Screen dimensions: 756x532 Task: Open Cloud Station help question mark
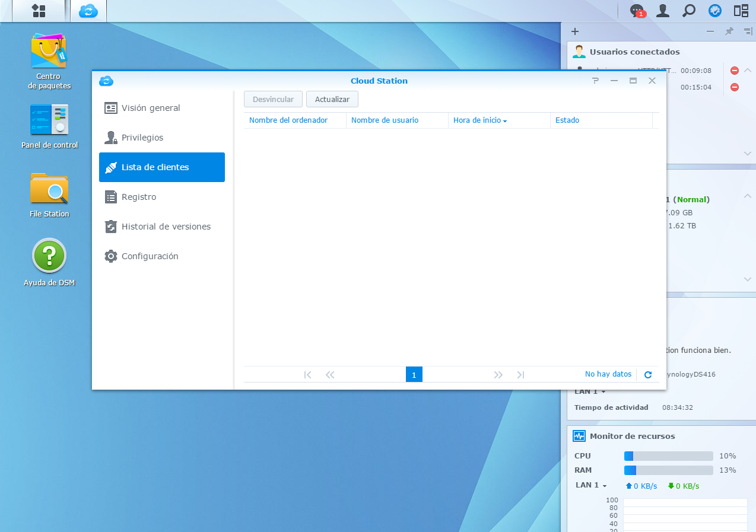click(596, 81)
